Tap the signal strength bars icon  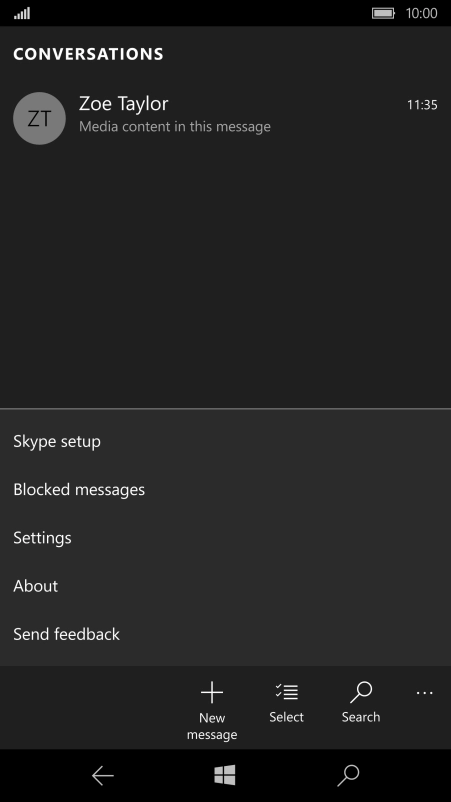(22, 13)
